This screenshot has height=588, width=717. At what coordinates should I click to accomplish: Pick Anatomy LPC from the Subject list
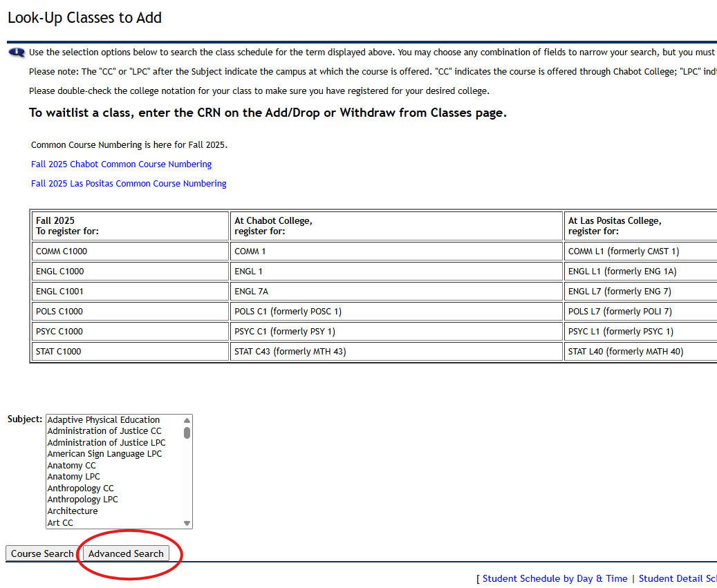(74, 477)
